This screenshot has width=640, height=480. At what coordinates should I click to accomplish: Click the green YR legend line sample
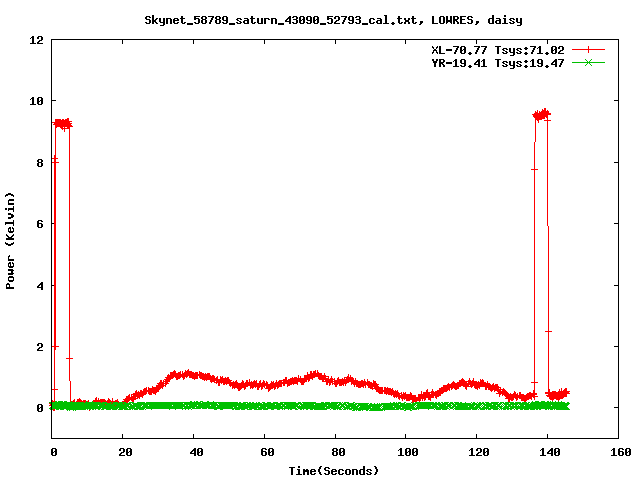(588, 62)
